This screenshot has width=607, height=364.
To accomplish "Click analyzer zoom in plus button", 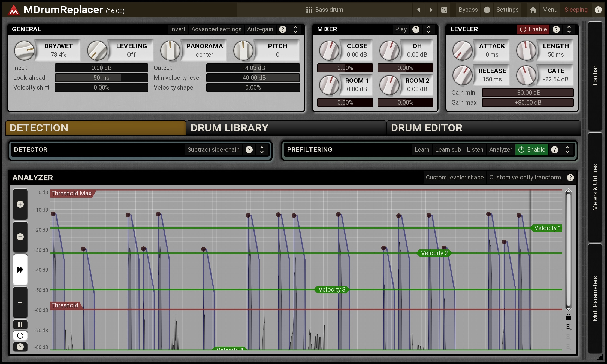I will [x=20, y=204].
